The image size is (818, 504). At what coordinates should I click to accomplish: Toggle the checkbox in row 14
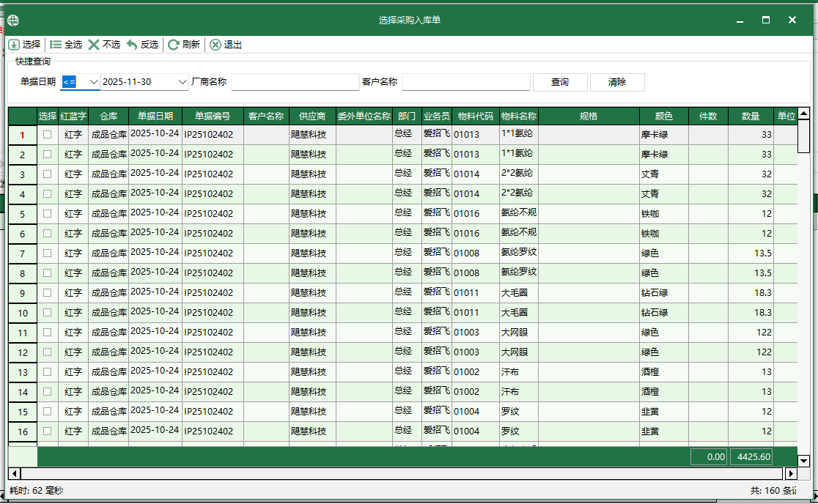coord(48,392)
